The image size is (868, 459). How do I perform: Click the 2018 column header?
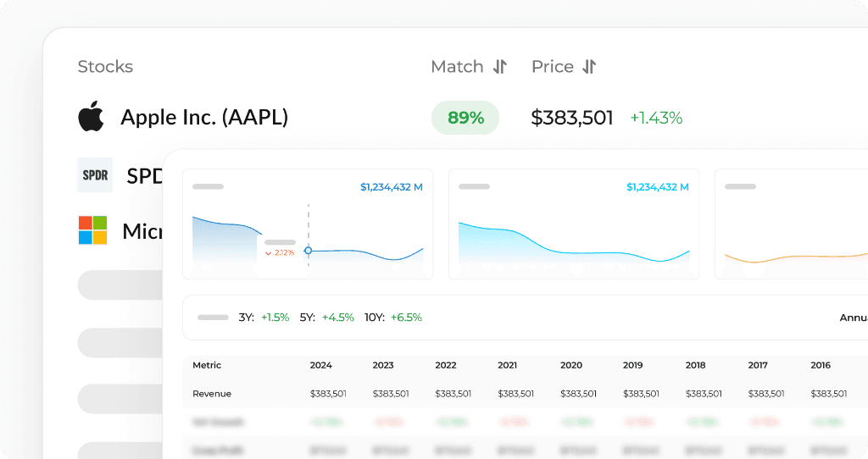coord(696,365)
